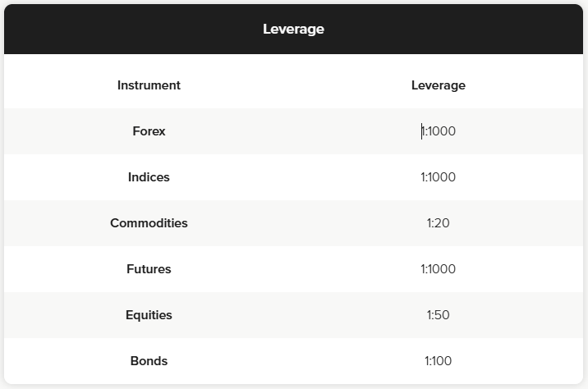Click the dark Leverage title bar

coord(293,30)
